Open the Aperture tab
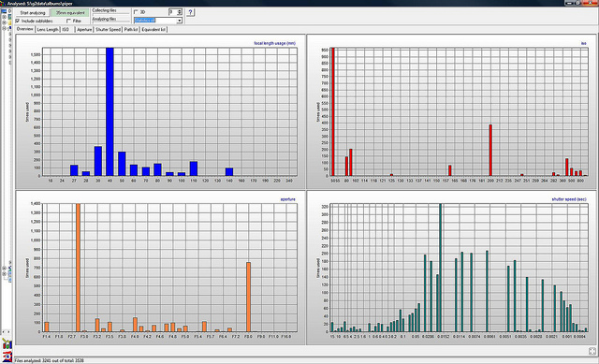 84,29
